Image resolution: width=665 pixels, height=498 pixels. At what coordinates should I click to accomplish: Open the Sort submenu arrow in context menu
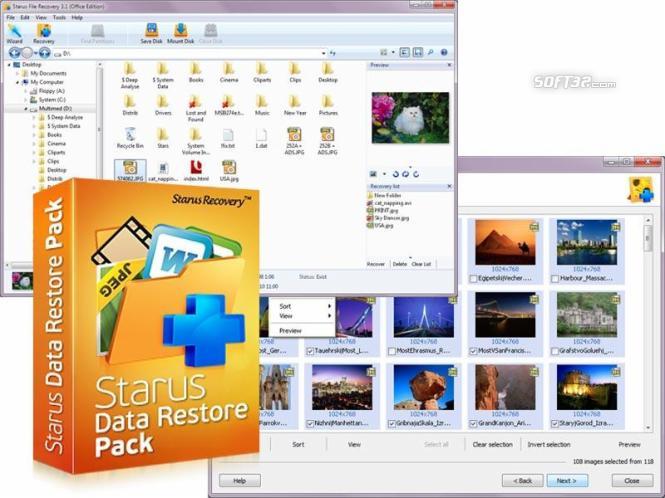(x=329, y=306)
